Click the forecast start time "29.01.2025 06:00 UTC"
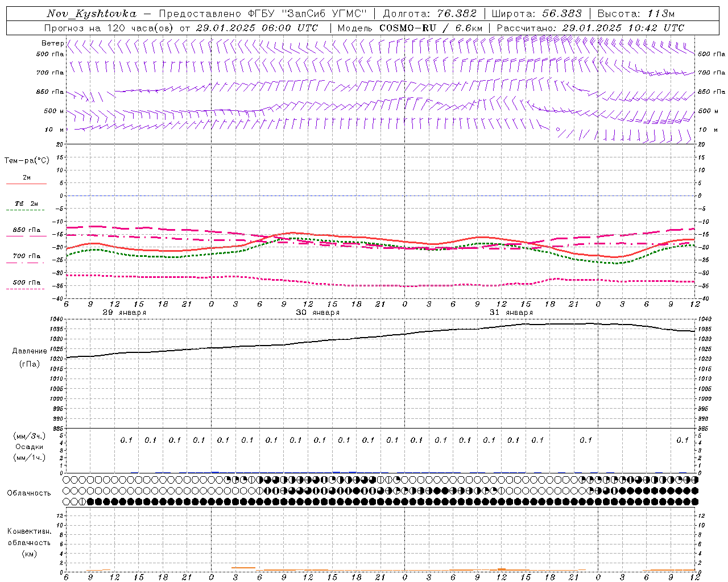This screenshot has width=728, height=582. click(257, 28)
